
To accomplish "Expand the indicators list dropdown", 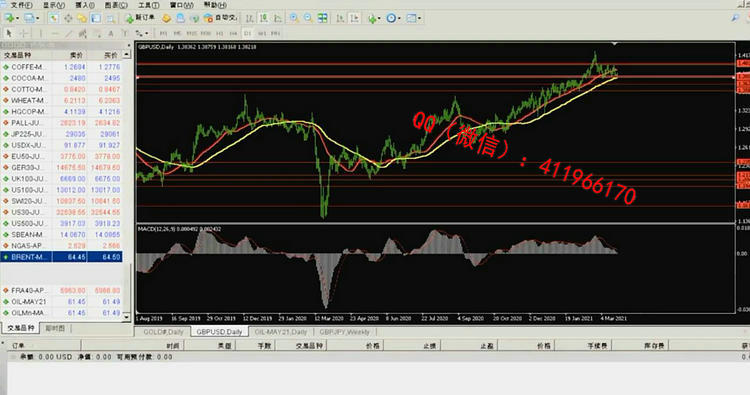I will coord(379,19).
